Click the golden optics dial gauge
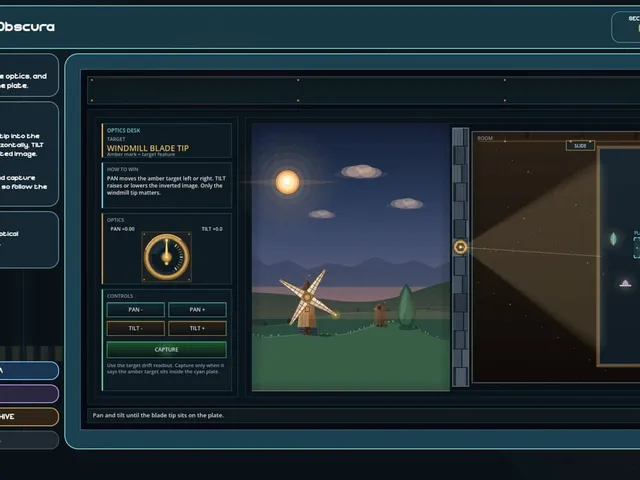 point(167,257)
